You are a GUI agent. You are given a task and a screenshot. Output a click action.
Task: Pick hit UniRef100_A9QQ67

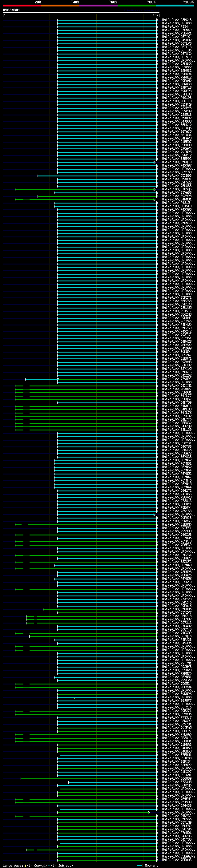pos(176,399)
